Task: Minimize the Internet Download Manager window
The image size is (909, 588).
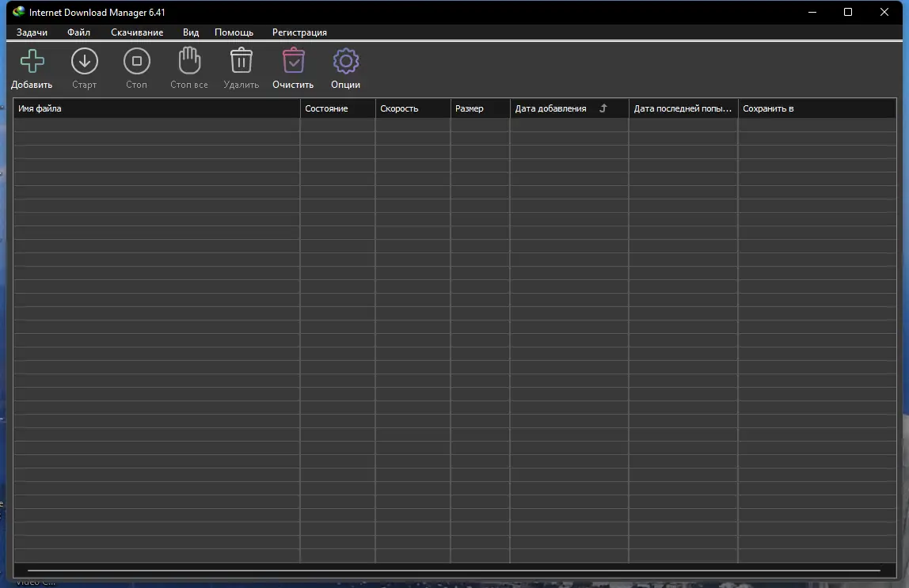Action: (x=812, y=12)
